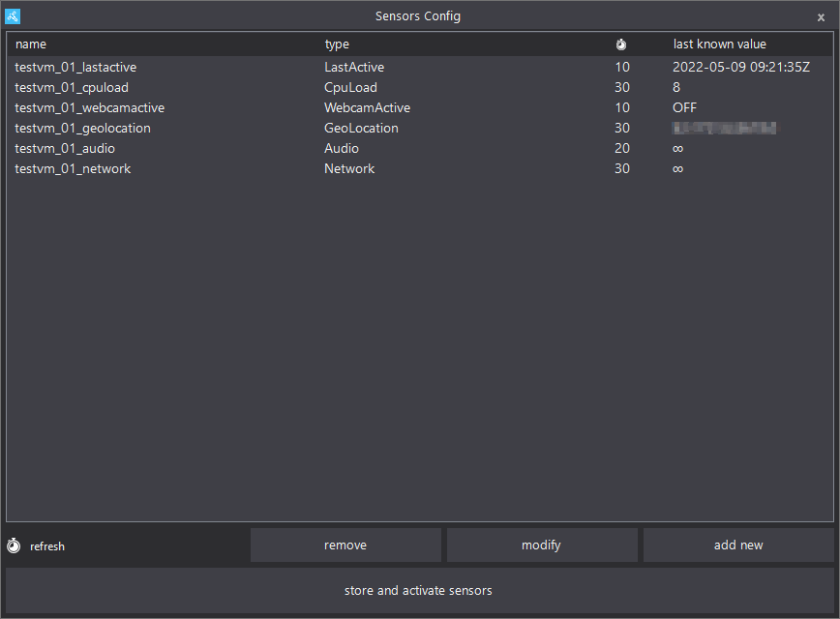Highlight the testvm_01_audio sensor
840x619 pixels.
pyautogui.click(x=65, y=149)
